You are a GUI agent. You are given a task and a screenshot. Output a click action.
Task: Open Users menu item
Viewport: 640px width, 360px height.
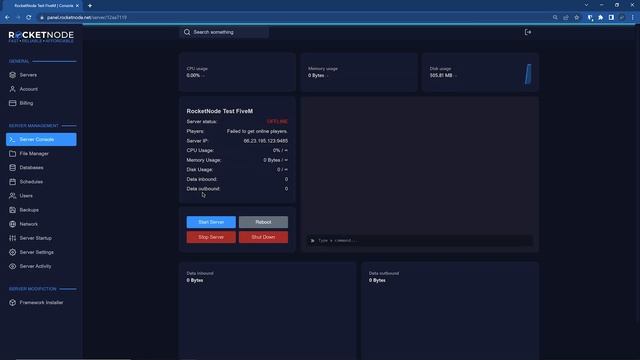pos(41,196)
